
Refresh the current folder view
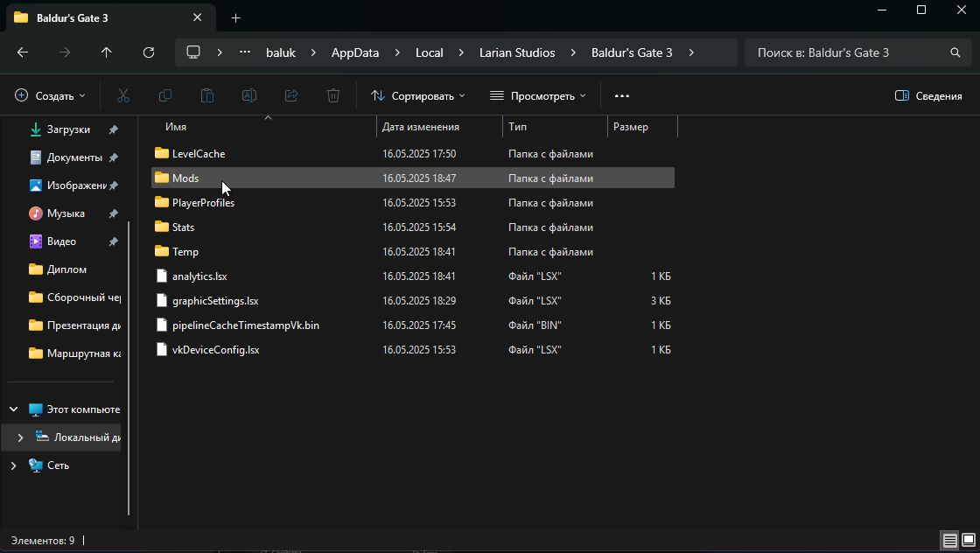[x=148, y=52]
